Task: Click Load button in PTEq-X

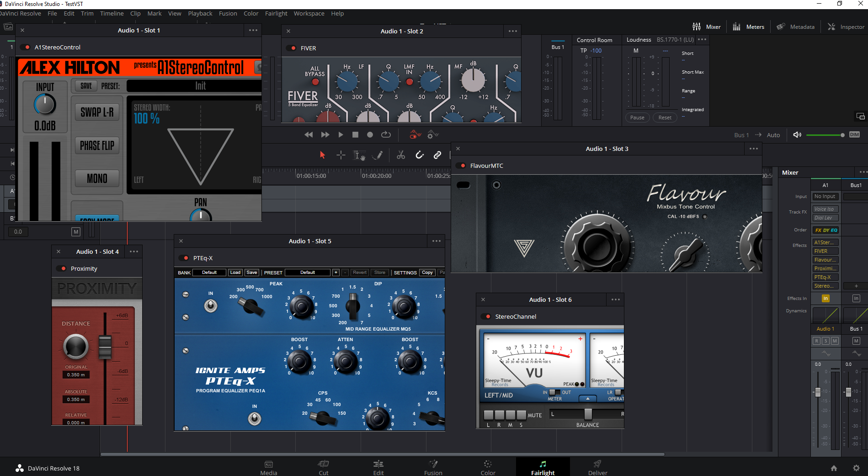Action: coord(235,273)
